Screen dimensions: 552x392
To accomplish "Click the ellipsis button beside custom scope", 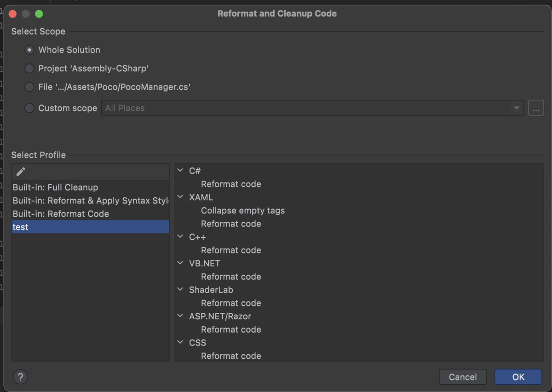I will pos(536,108).
